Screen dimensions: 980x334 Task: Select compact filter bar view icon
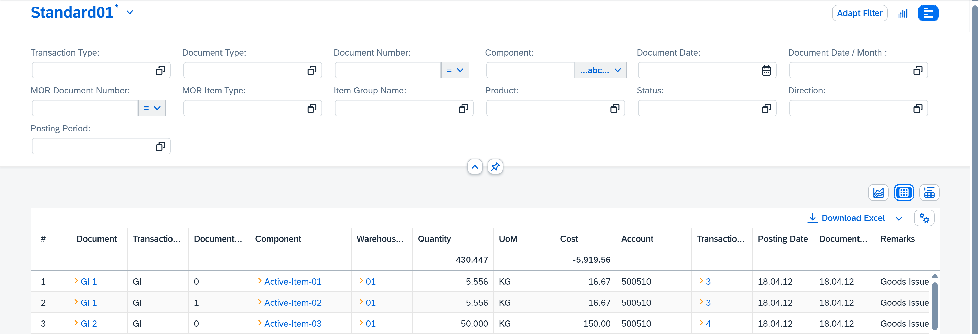(928, 13)
